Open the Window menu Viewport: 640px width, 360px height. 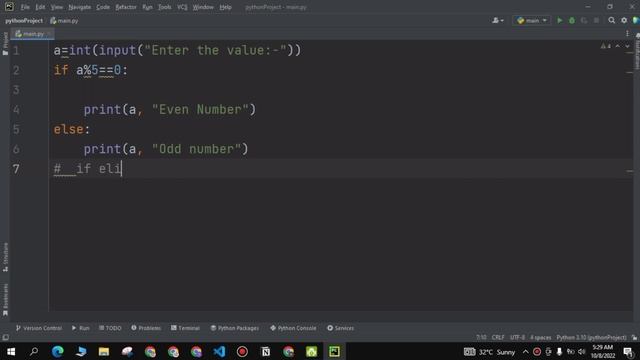(x=203, y=7)
